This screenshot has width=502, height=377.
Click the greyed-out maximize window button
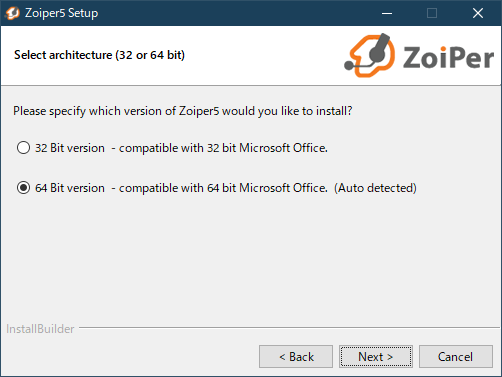432,13
